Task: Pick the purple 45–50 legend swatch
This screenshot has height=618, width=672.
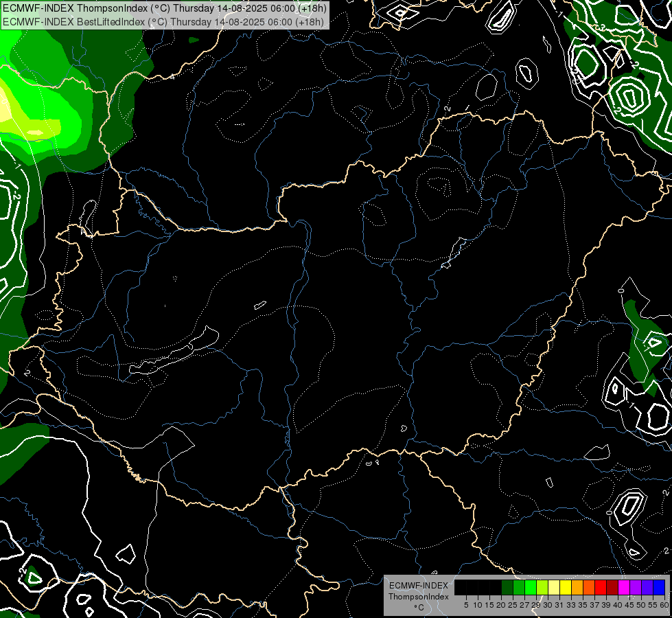Action: 636,587
